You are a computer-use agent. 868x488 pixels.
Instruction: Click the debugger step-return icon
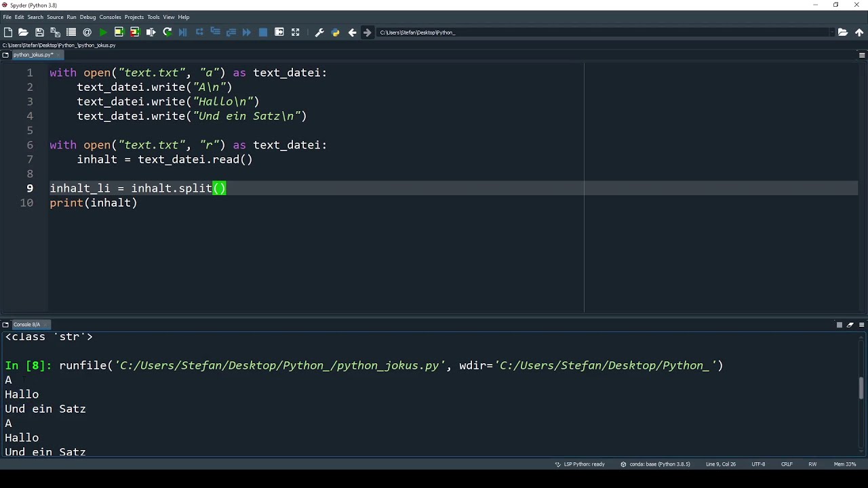[231, 32]
